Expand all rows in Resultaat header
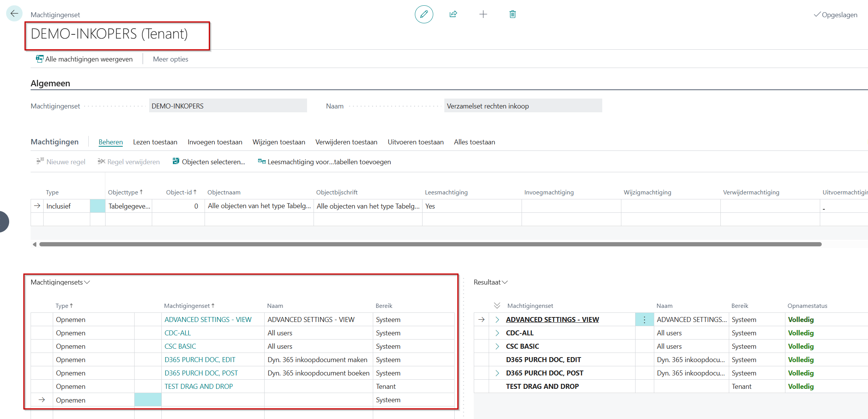The height and width of the screenshot is (419, 868). pos(497,306)
